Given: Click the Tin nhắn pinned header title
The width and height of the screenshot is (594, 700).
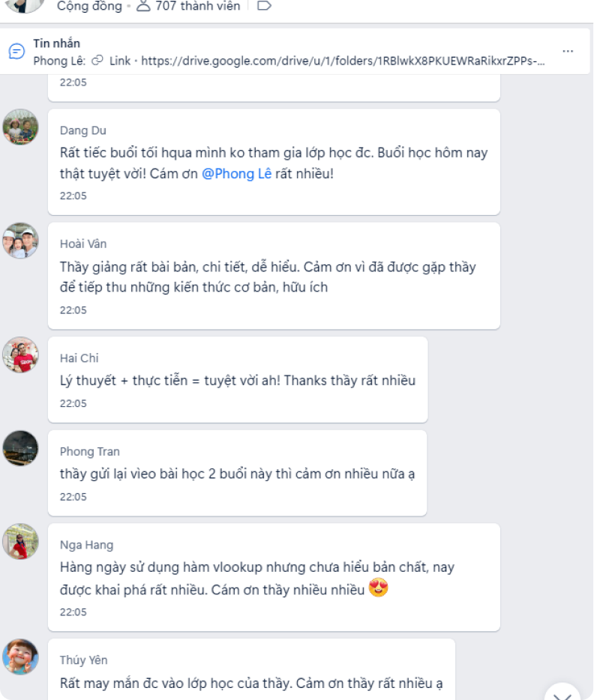Looking at the screenshot, I should tap(57, 43).
